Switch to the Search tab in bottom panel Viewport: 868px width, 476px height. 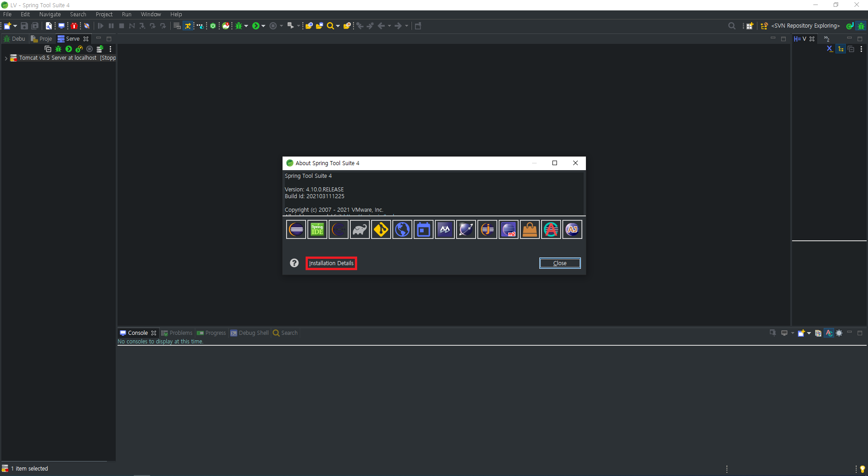[285, 333]
